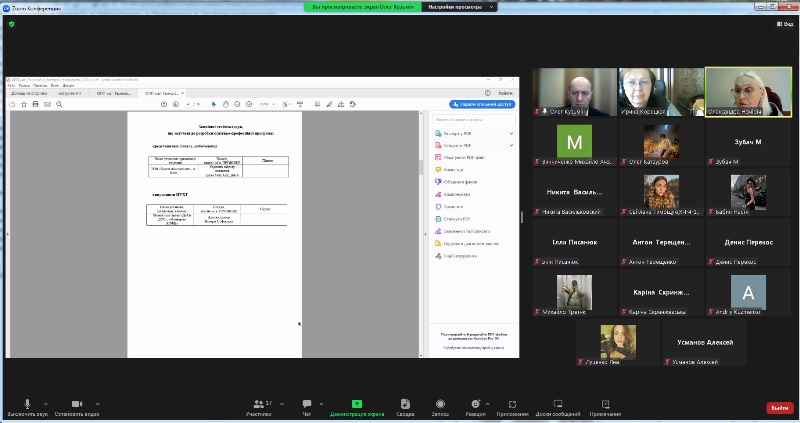Image resolution: width=800 pixels, height=423 pixels.
Task: Open the Zoom Chat panel
Action: [307, 404]
